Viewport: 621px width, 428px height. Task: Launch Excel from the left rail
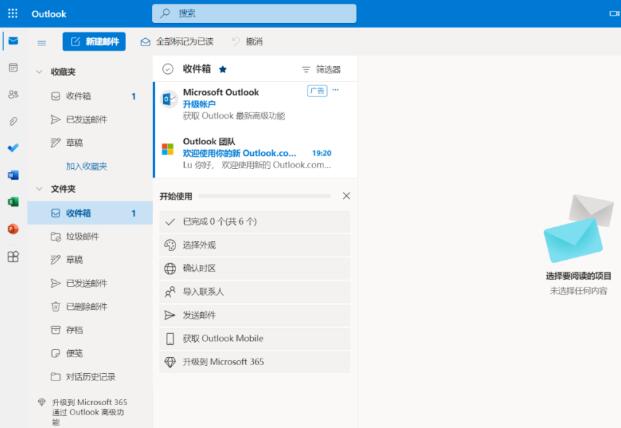click(13, 202)
